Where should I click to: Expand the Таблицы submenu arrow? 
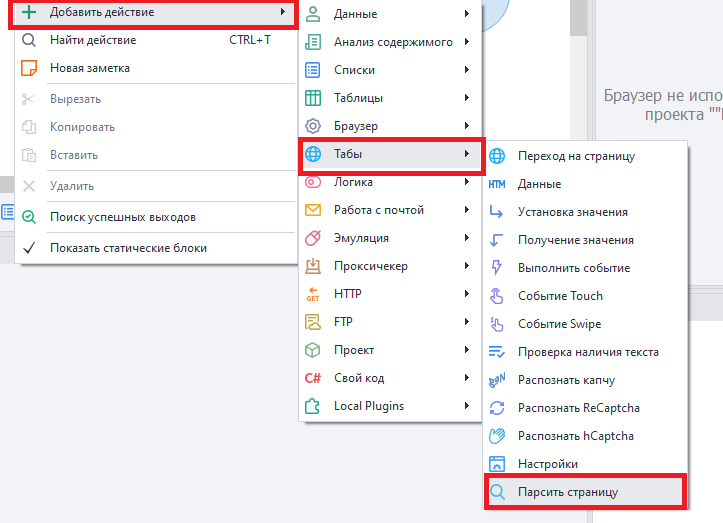[467, 98]
